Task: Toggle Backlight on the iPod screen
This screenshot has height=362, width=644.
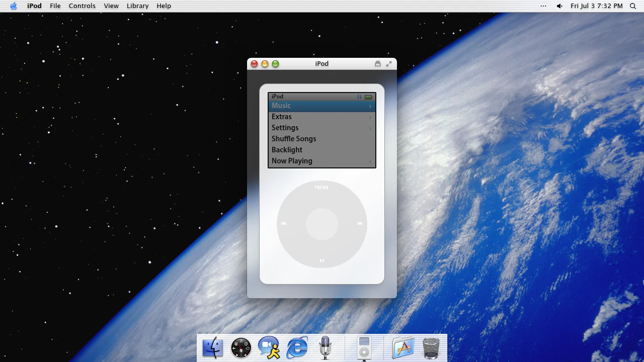Action: pos(322,150)
